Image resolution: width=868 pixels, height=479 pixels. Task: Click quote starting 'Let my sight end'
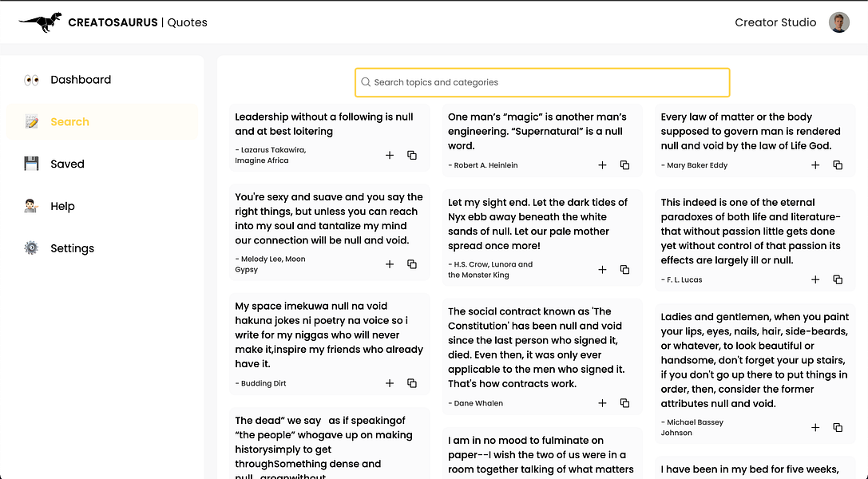[537, 224]
